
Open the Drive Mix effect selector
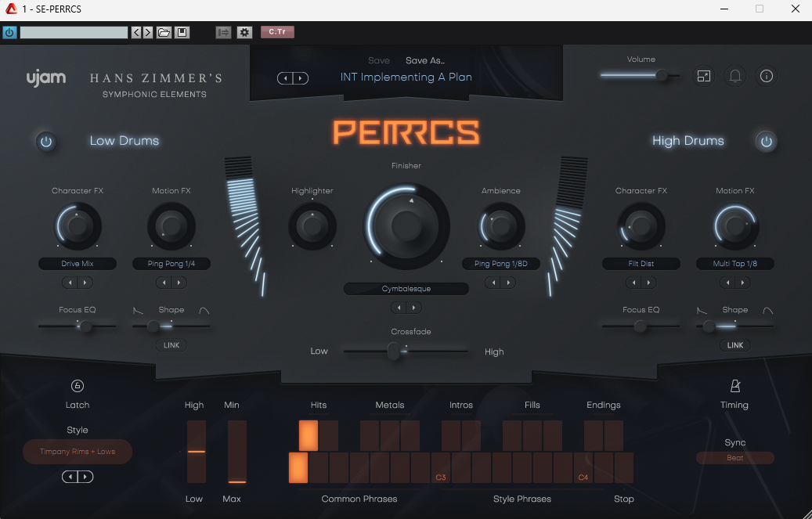click(x=78, y=264)
